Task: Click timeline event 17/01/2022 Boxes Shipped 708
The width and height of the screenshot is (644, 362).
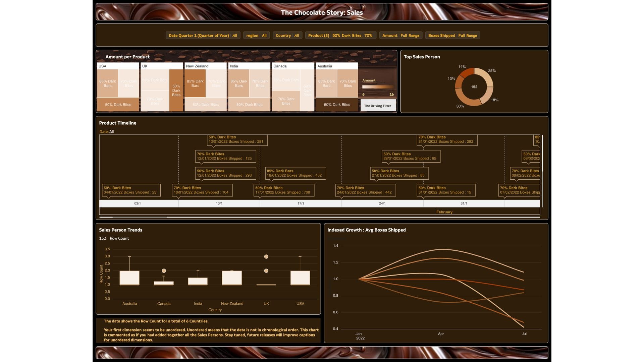Action: point(284,190)
